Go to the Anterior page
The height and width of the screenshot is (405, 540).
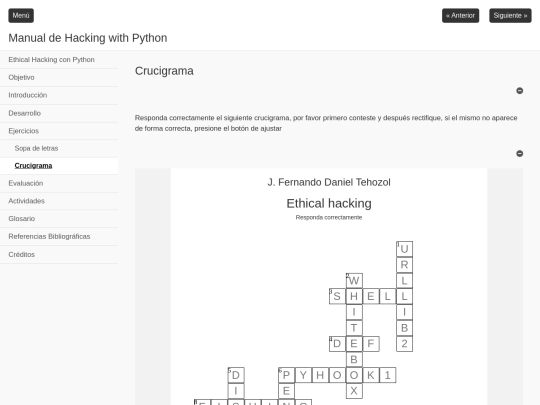click(460, 15)
